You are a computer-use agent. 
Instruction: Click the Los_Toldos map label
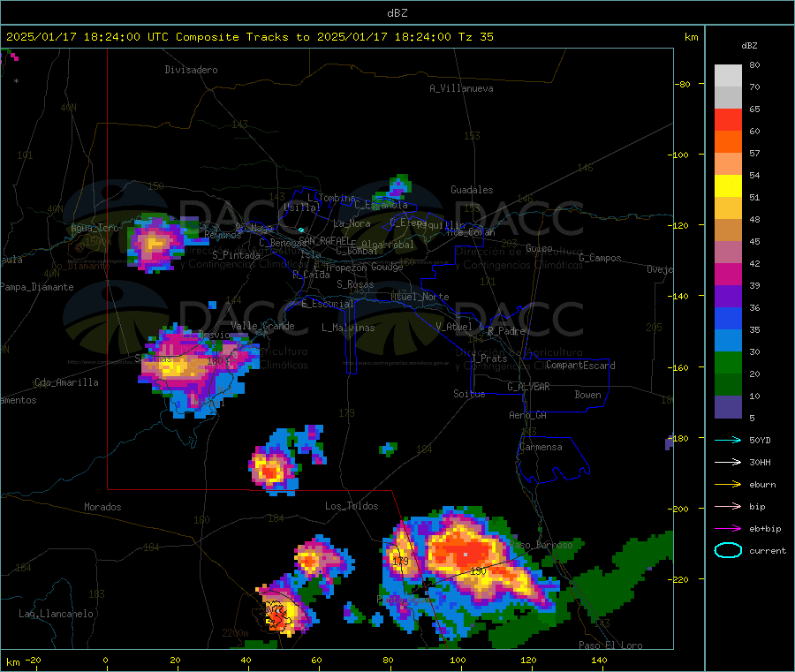pos(352,506)
